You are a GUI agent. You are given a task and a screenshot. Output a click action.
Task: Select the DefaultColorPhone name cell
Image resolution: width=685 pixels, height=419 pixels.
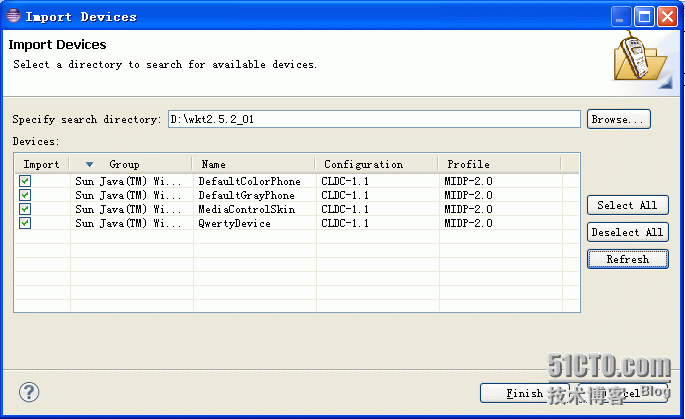tap(249, 181)
